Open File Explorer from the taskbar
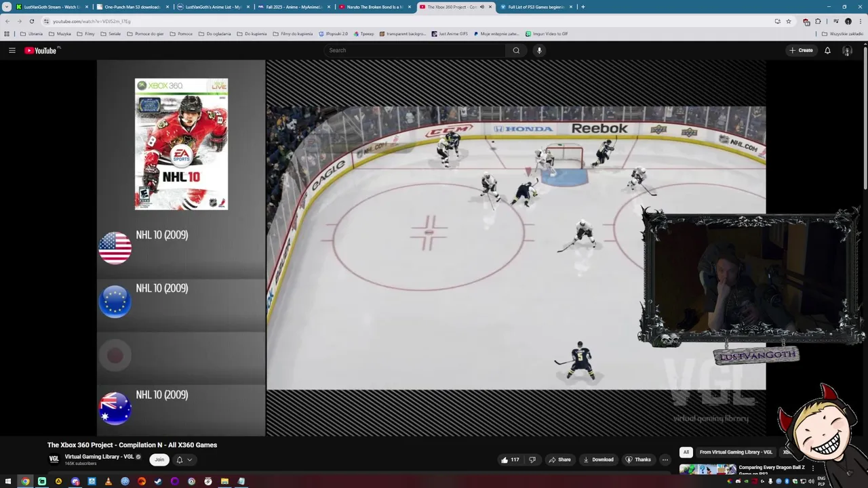 [x=224, y=481]
